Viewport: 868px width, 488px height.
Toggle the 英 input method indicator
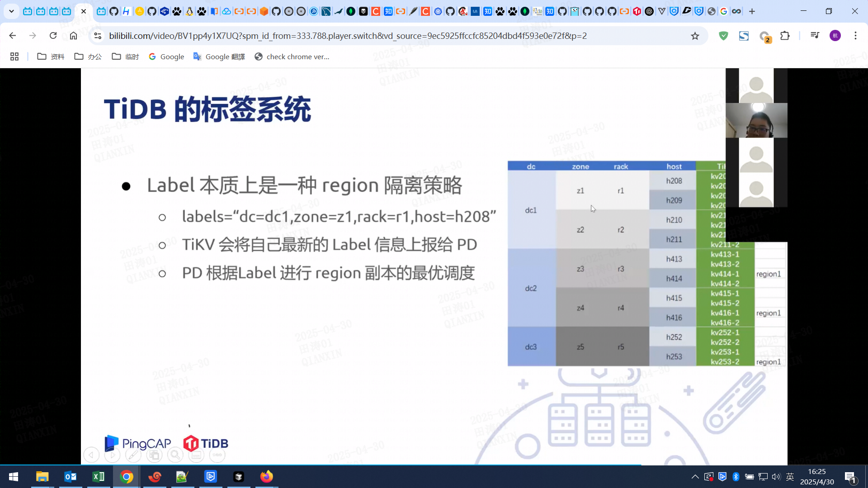tap(790, 477)
